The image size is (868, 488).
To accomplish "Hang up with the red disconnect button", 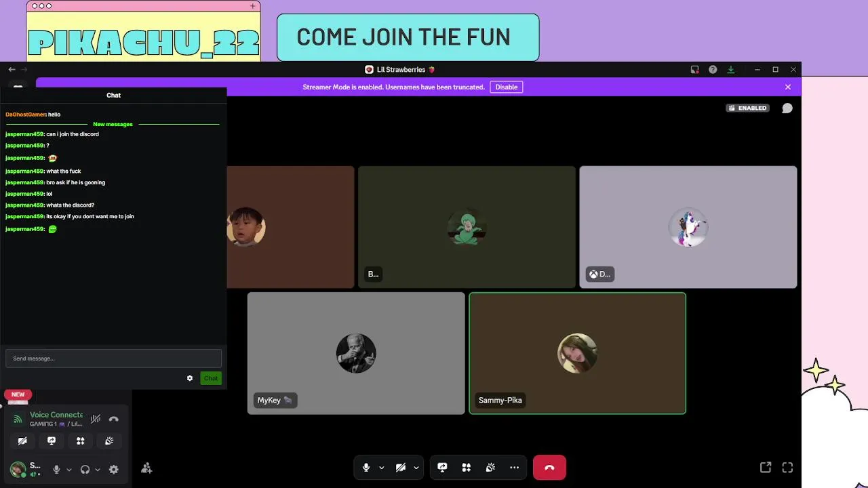I will point(549,468).
